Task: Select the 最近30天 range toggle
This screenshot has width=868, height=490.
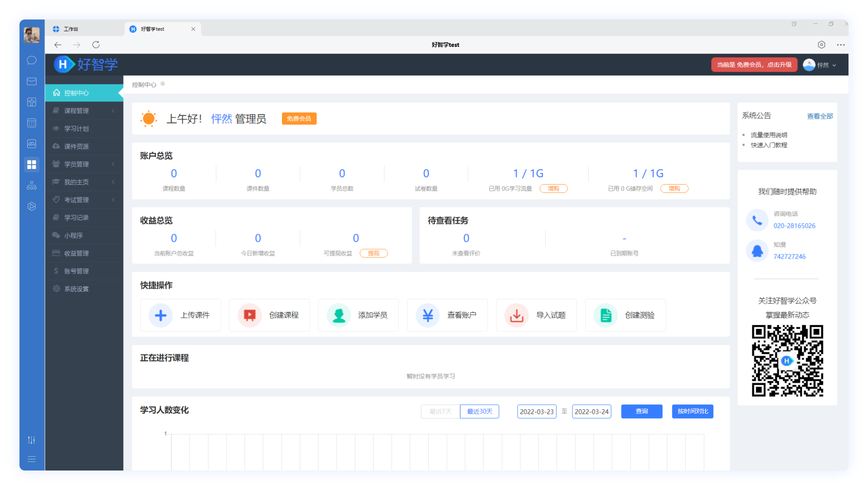Action: point(479,411)
